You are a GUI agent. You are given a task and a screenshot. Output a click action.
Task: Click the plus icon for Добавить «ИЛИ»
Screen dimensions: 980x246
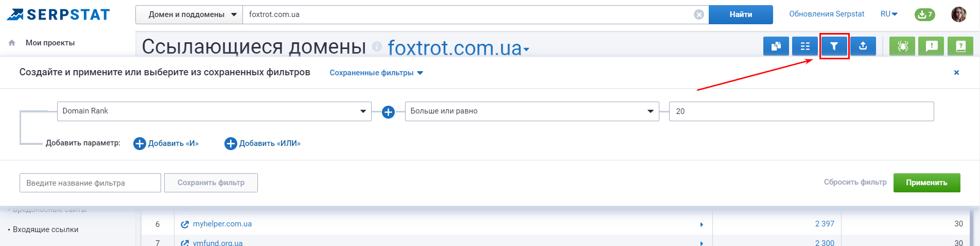tap(231, 143)
